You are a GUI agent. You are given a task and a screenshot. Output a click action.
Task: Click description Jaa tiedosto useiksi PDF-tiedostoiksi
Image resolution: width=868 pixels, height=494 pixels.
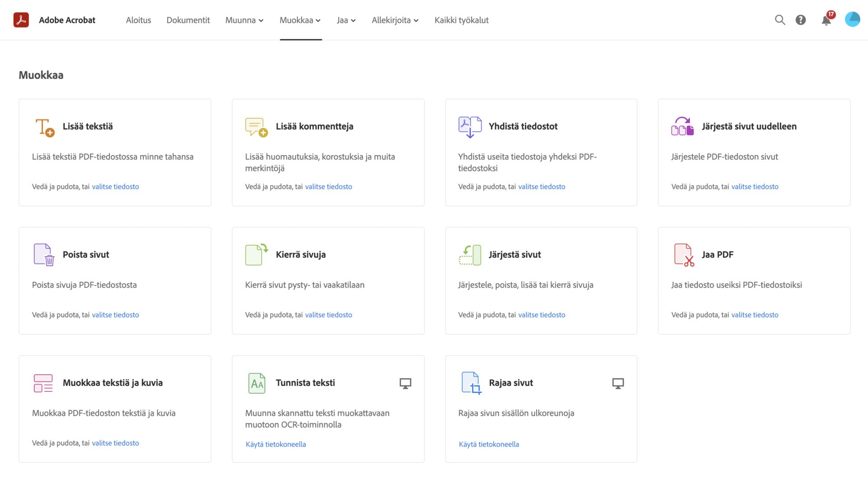coord(736,285)
